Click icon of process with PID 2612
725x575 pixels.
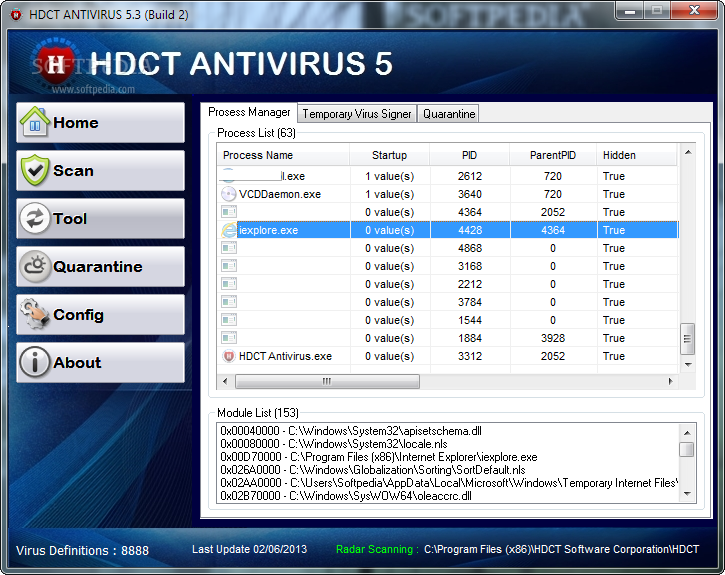(228, 175)
